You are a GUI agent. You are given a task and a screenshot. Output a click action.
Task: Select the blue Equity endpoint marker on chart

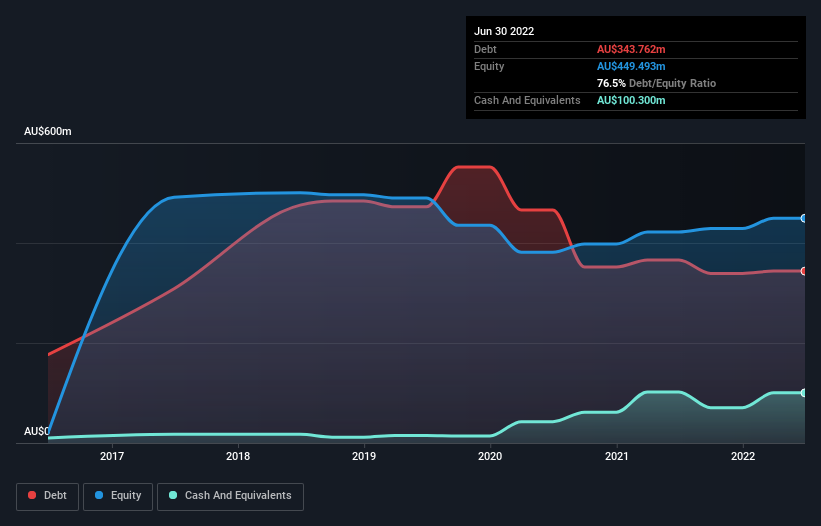coord(803,218)
